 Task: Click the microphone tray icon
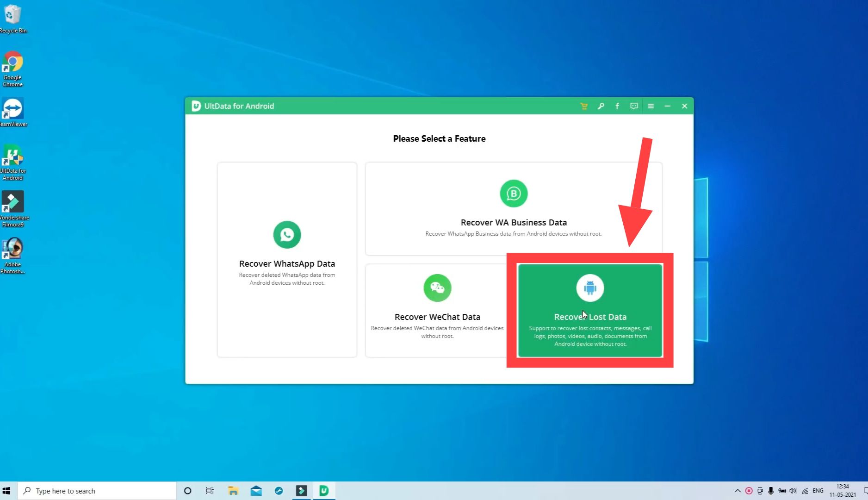(x=771, y=491)
